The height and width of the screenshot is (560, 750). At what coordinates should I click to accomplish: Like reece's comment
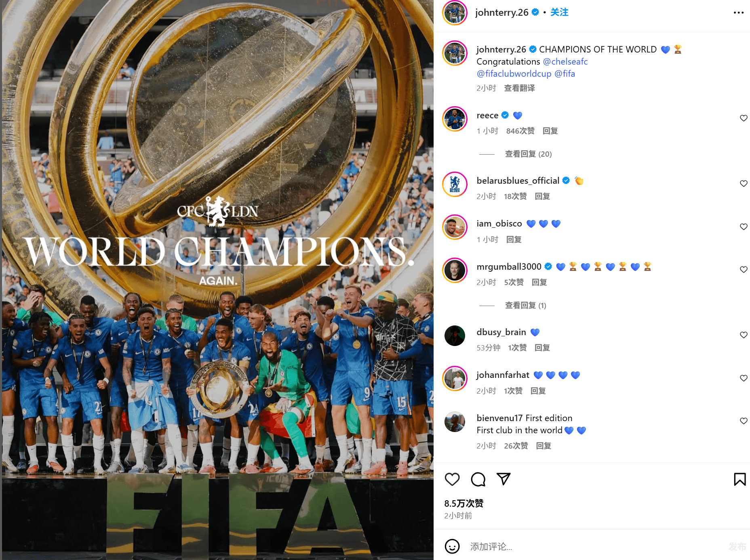click(744, 118)
